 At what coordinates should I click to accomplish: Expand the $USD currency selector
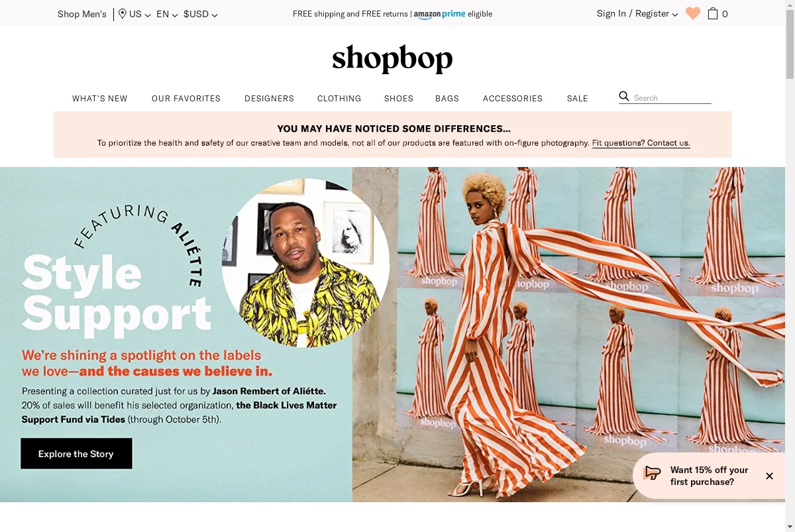tap(201, 14)
